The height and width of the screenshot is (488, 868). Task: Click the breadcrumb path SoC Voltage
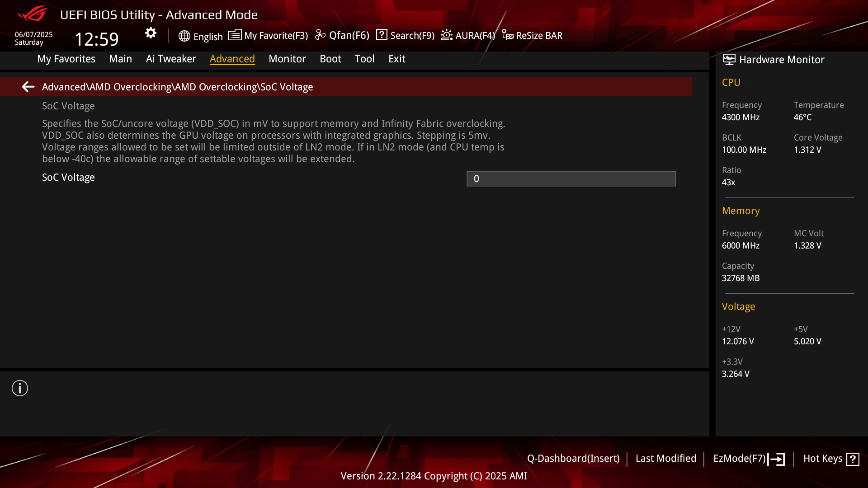coord(286,87)
